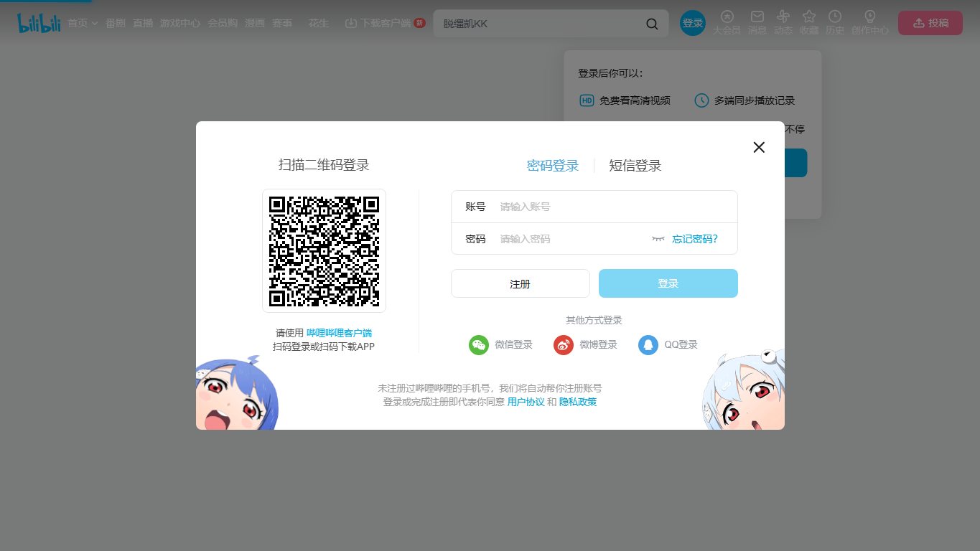The image size is (980, 551).
Task: Open the 哔哩哔哩客户端 link
Action: [340, 333]
